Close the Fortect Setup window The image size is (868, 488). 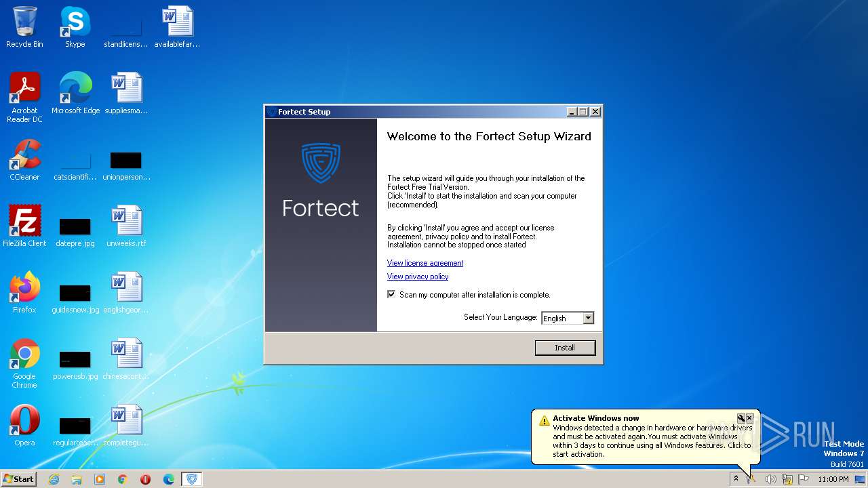pyautogui.click(x=595, y=112)
